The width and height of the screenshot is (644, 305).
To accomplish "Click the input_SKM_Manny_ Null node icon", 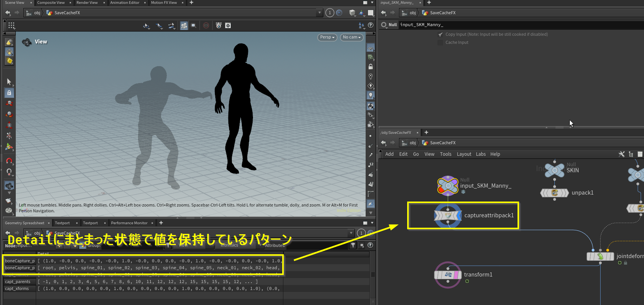I will (x=448, y=186).
